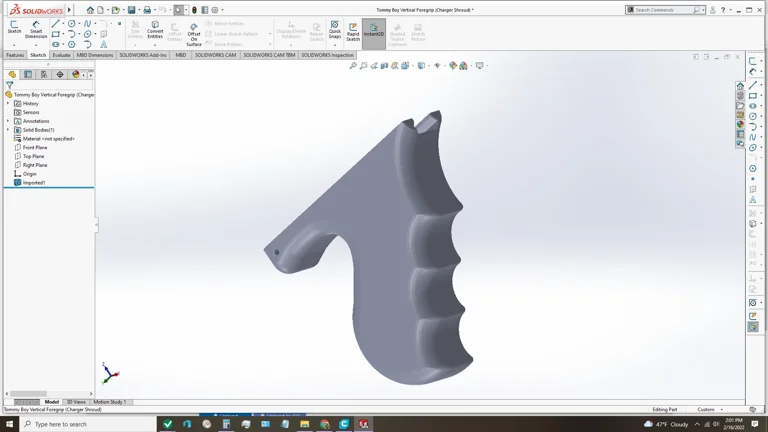Click Convert Entities in the ribbon
The width and height of the screenshot is (768, 432).
point(155,30)
